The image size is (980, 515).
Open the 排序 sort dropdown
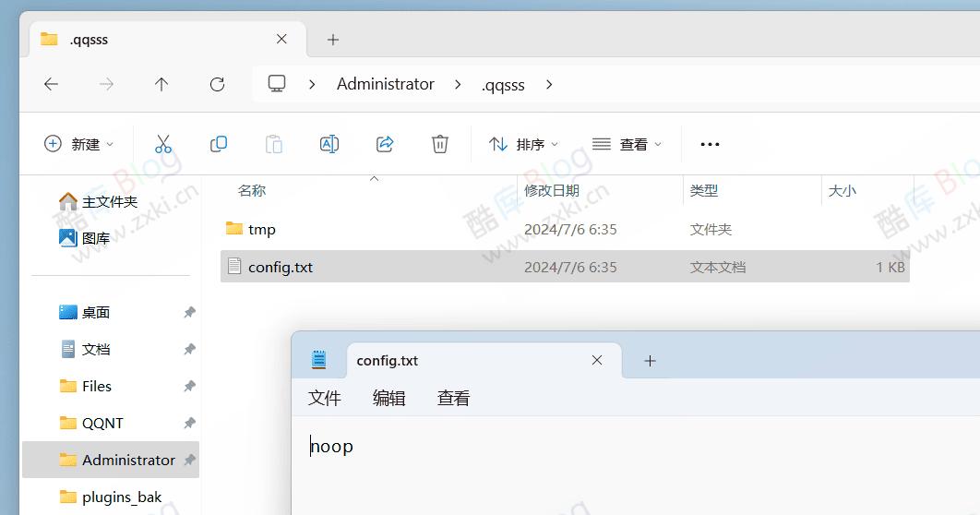click(x=524, y=144)
